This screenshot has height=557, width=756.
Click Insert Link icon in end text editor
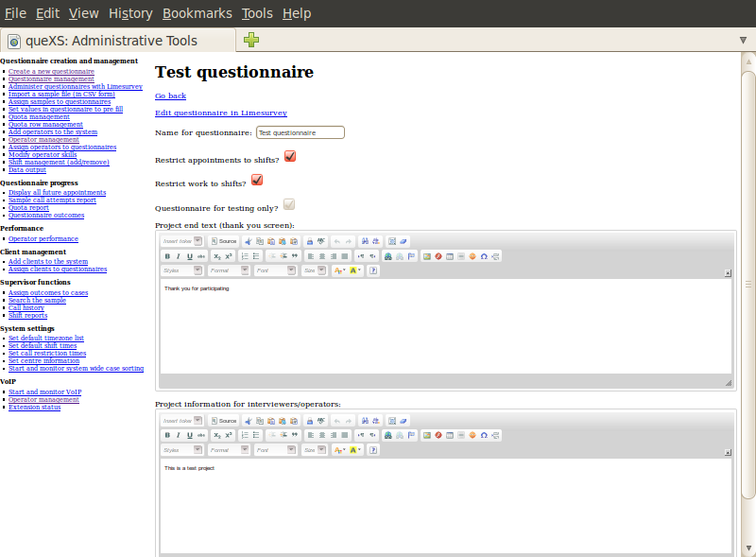point(387,256)
